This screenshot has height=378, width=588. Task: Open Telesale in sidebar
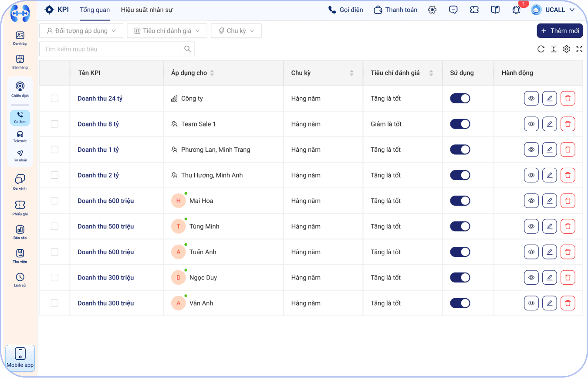click(20, 137)
